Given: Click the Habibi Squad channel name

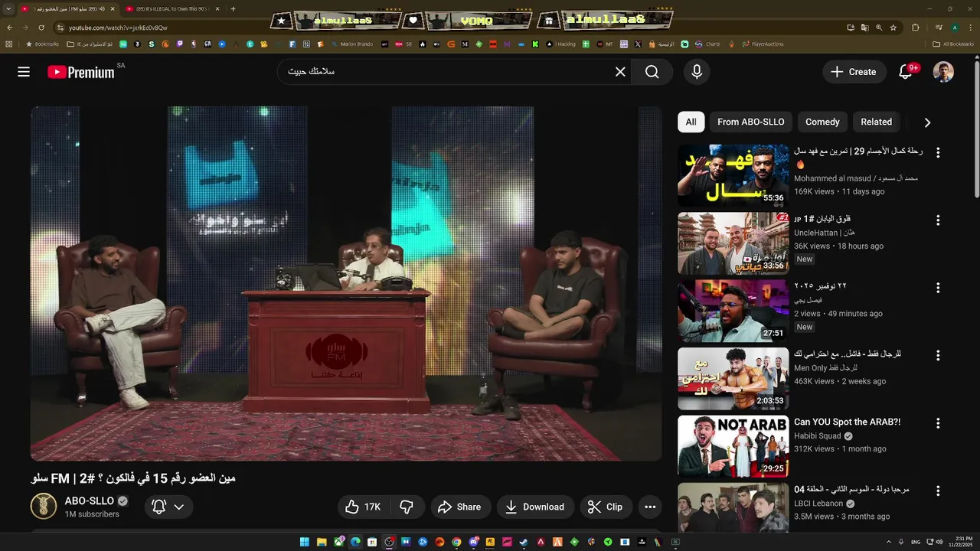Looking at the screenshot, I should tap(817, 436).
